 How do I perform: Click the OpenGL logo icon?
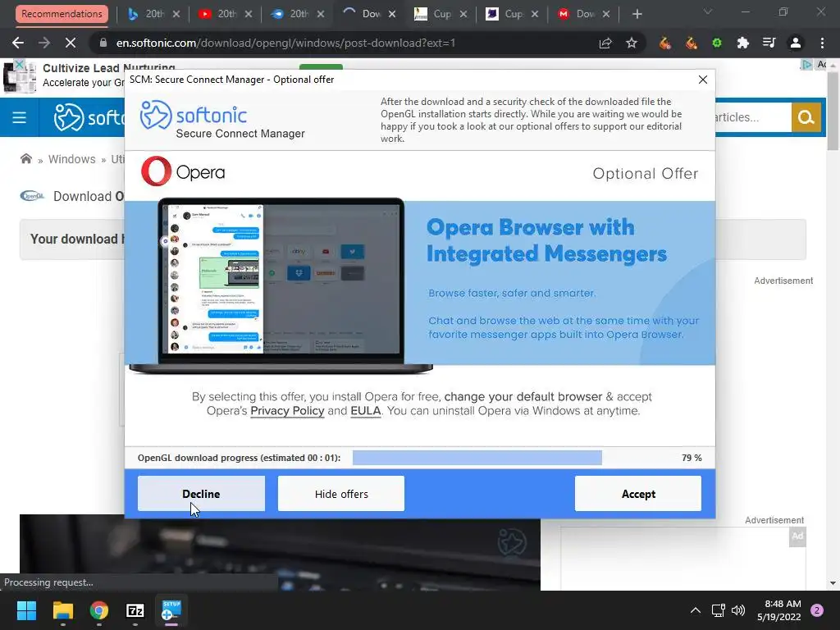(32, 196)
